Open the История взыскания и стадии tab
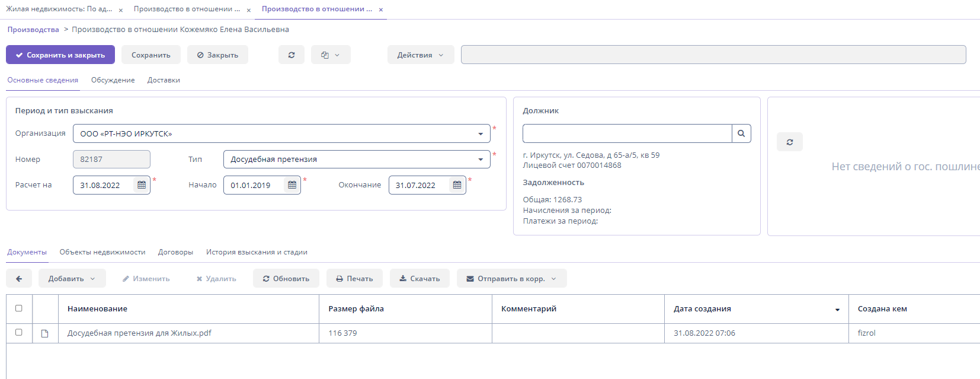980x379 pixels. [256, 252]
